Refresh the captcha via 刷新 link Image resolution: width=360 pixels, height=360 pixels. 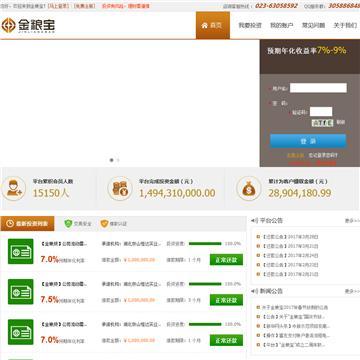340,122
